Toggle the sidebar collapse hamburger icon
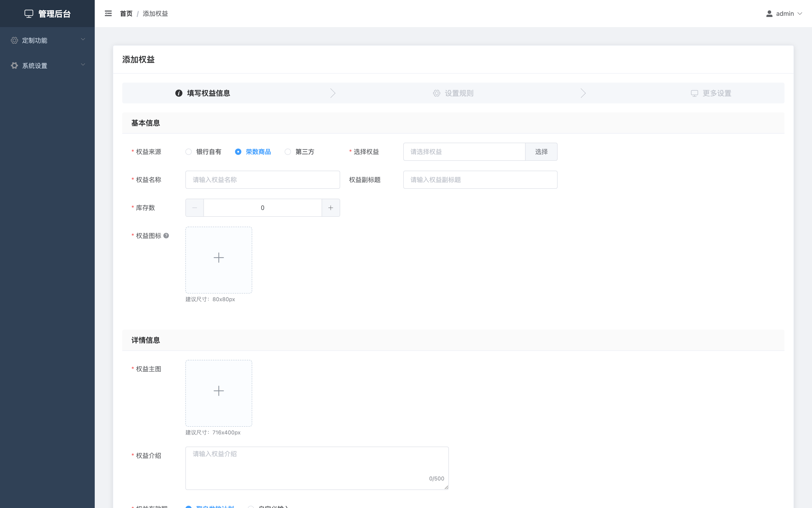The width and height of the screenshot is (812, 508). [108, 14]
